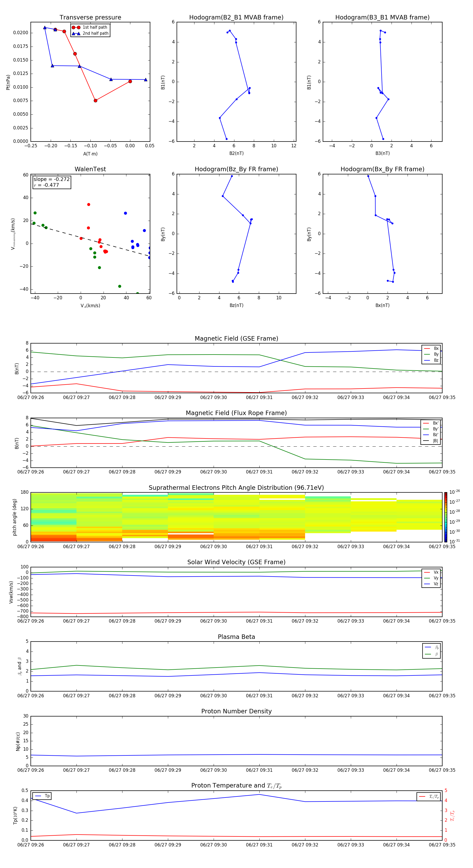Click the 'Pt(nPa)' y-axis label
473x868 pixels.
click(x=8, y=82)
